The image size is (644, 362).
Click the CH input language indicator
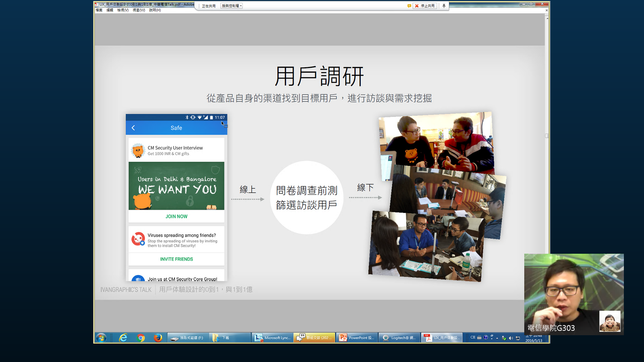coord(473,338)
